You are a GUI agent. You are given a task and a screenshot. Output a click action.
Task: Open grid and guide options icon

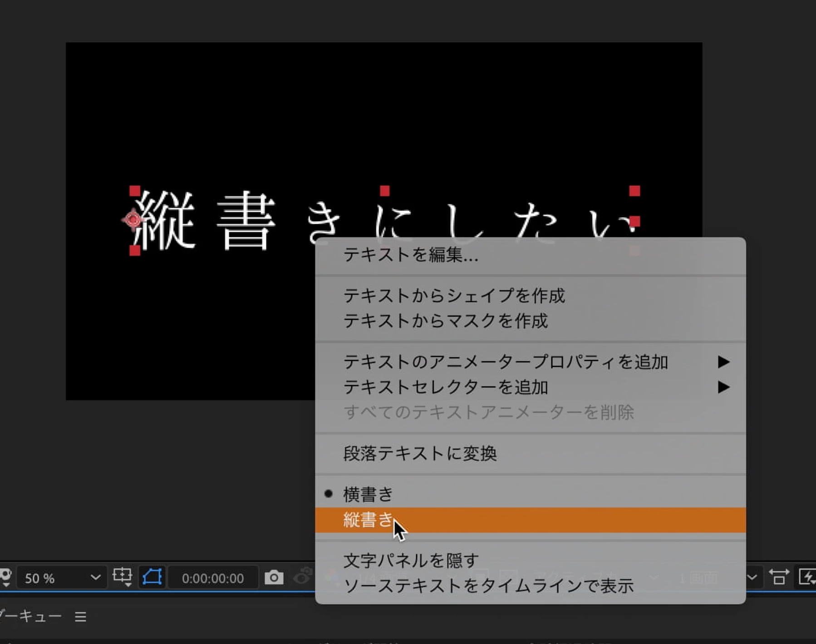[123, 577]
